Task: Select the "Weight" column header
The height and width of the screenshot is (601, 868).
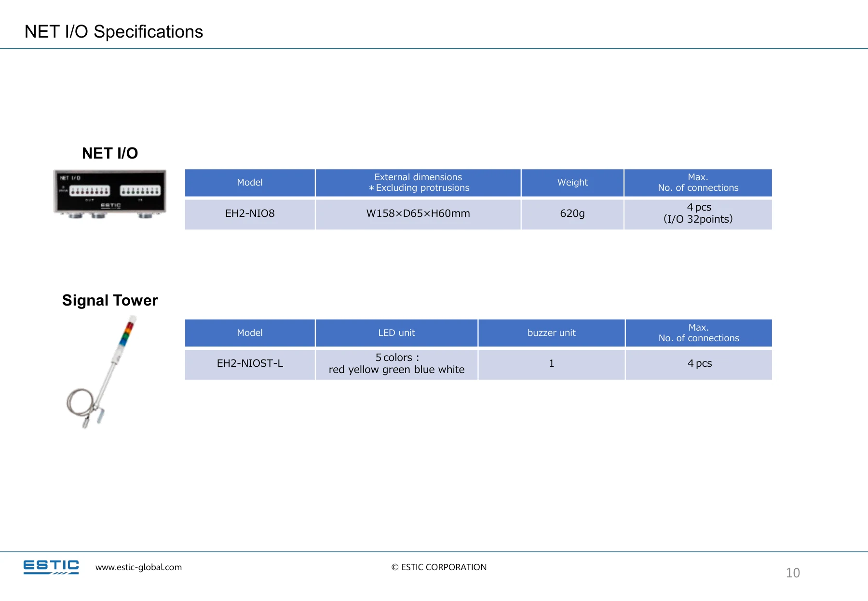Action: click(x=572, y=183)
